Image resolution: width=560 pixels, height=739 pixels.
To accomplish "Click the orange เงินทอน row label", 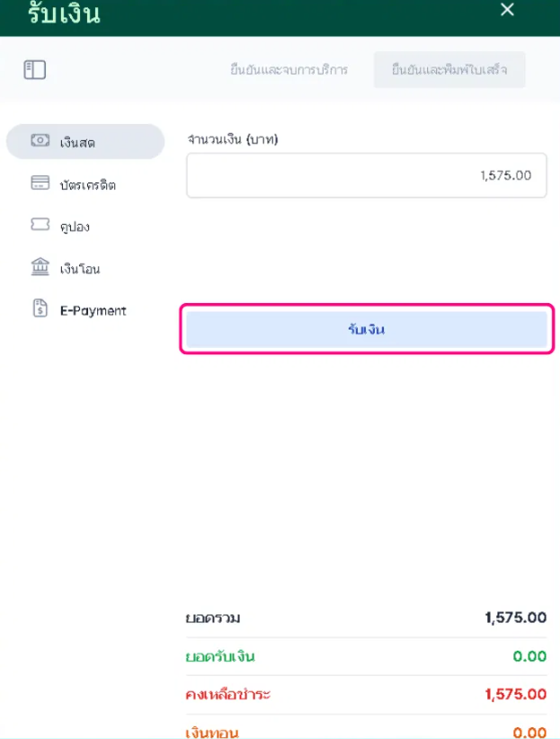I will [212, 732].
